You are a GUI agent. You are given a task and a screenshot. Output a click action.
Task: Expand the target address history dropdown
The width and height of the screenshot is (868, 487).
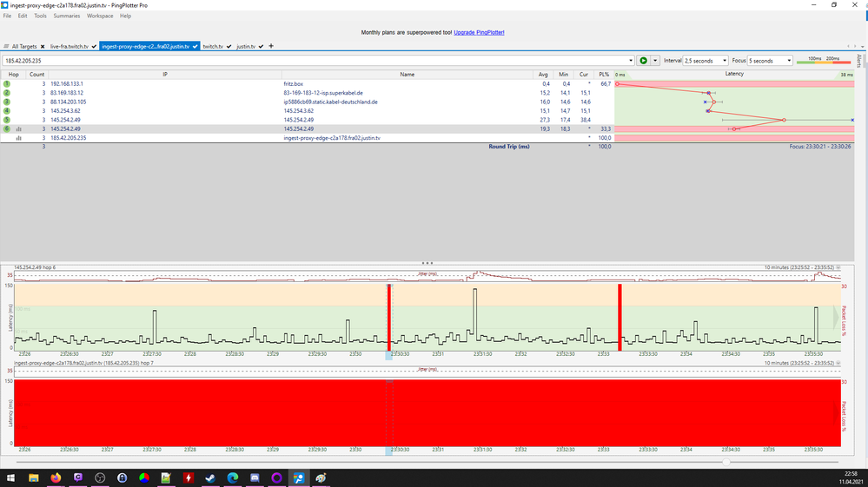631,61
